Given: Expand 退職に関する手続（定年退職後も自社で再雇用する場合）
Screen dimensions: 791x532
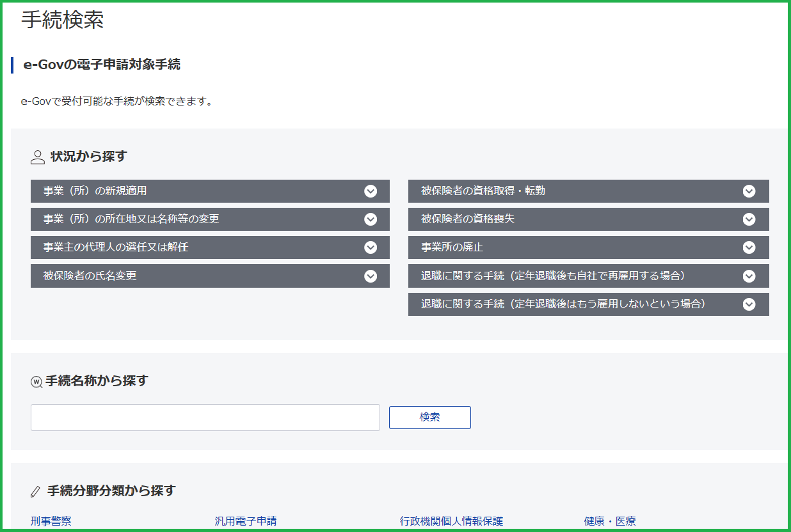Looking at the screenshot, I should coord(589,276).
